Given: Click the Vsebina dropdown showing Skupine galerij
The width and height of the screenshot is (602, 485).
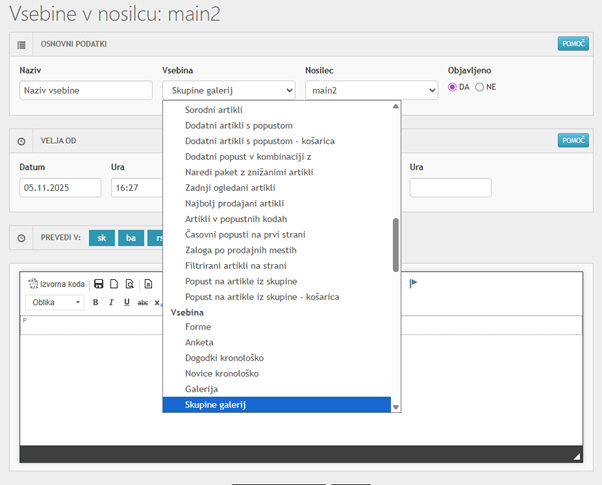Looking at the screenshot, I should click(x=228, y=90).
